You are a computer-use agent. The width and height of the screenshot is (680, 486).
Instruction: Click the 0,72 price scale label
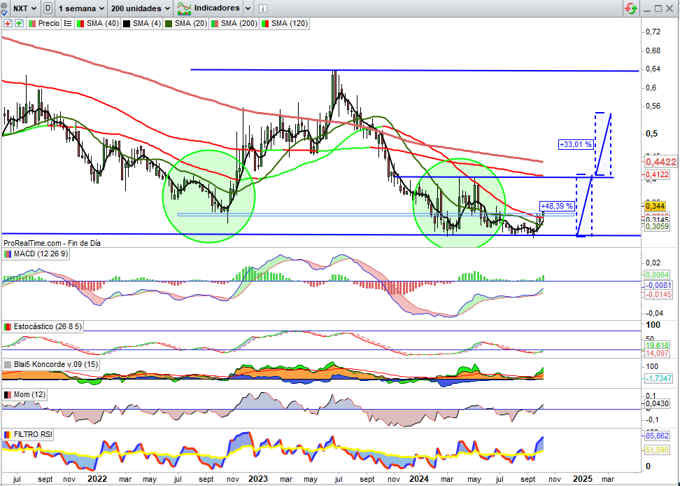coord(653,32)
